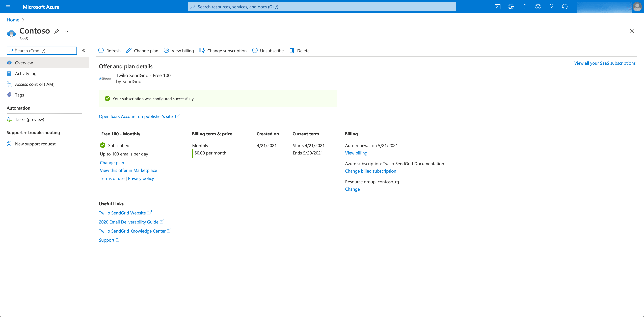Open the Cloud Shell terminal

coord(498,7)
